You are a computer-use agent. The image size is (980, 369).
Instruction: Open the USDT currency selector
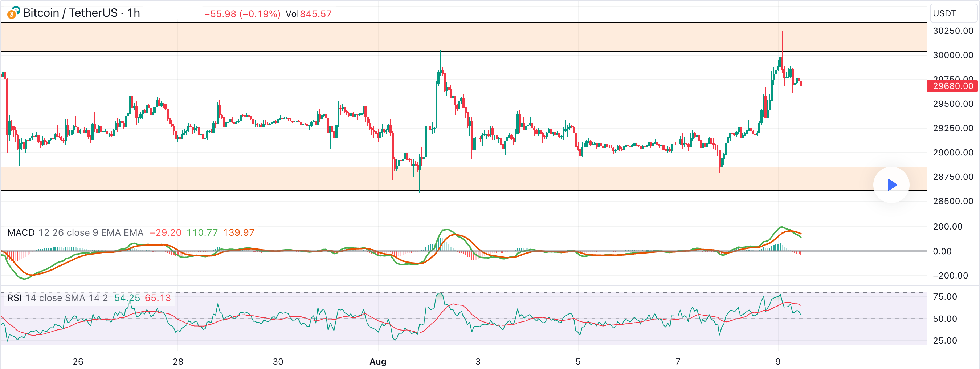[x=953, y=13]
